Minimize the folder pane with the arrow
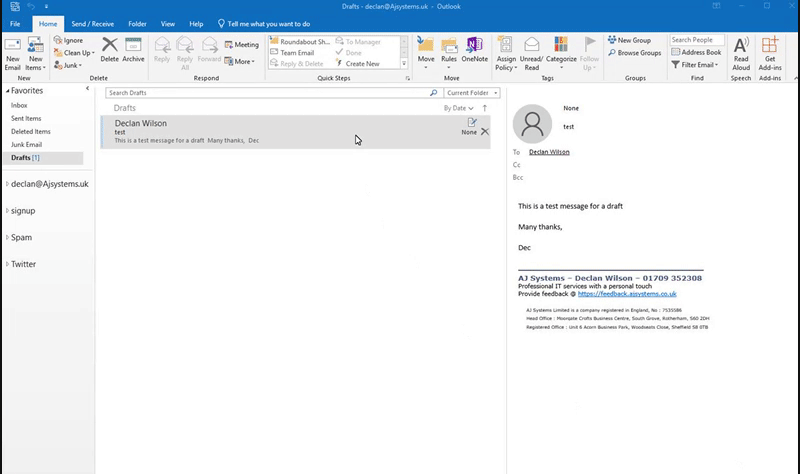 click(87, 89)
